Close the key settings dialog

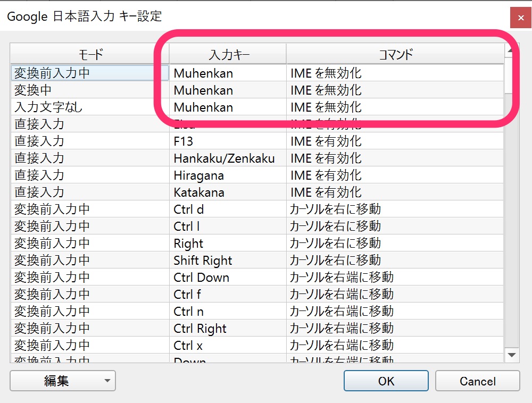(521, 18)
